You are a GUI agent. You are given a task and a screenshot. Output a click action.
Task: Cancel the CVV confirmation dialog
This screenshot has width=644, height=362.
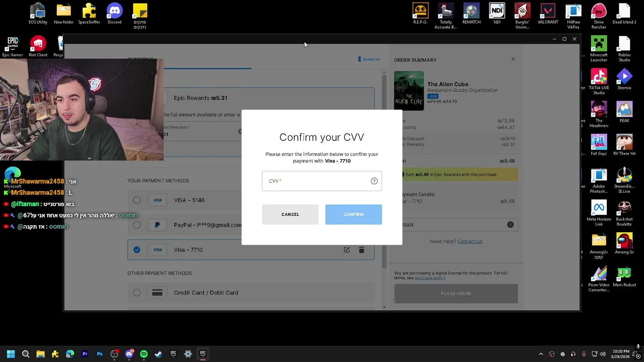pyautogui.click(x=290, y=214)
